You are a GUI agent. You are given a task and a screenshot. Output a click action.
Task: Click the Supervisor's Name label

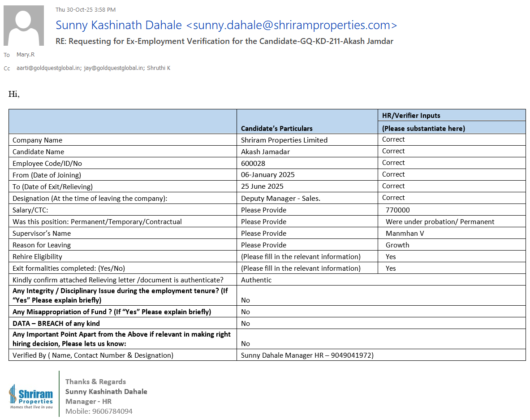tap(42, 234)
